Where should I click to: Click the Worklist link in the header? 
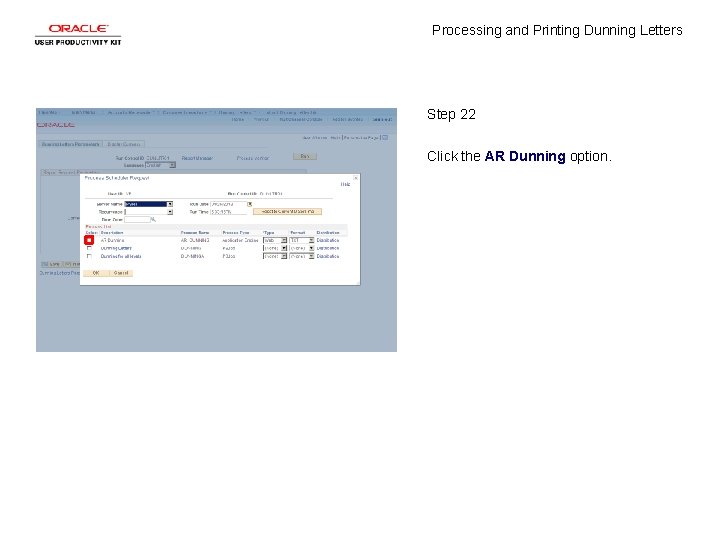(x=261, y=119)
